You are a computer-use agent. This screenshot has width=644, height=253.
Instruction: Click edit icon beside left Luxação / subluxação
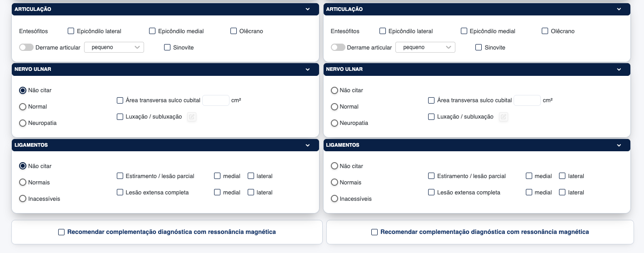pyautogui.click(x=192, y=117)
